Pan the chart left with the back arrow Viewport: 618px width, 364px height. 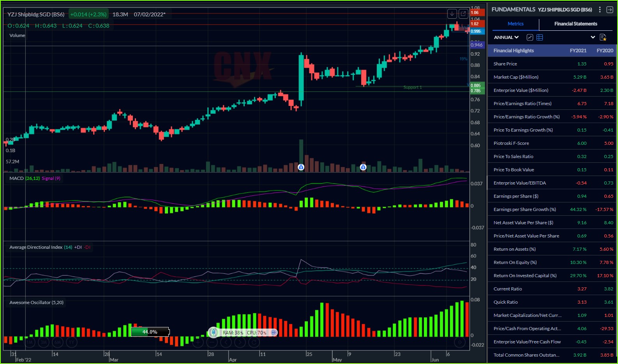(x=226, y=342)
